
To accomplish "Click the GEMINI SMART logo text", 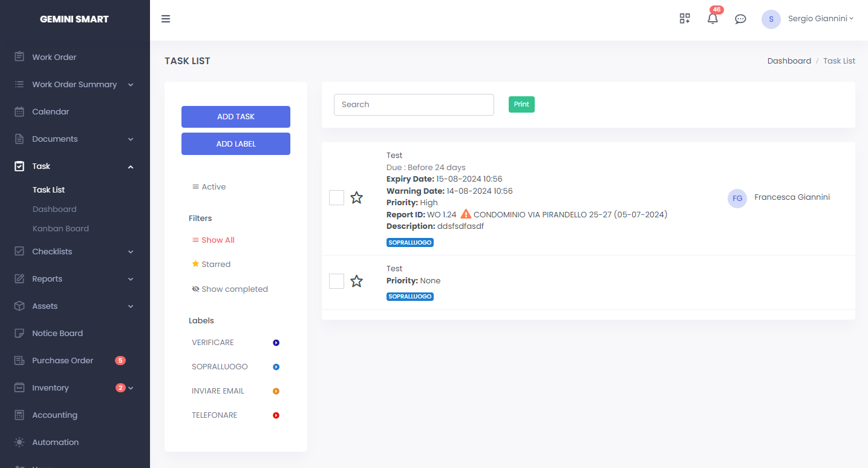I will 74,19.
